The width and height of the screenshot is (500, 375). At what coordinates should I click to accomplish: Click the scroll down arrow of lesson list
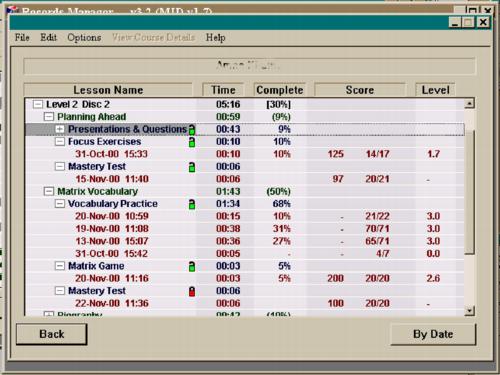(x=469, y=311)
